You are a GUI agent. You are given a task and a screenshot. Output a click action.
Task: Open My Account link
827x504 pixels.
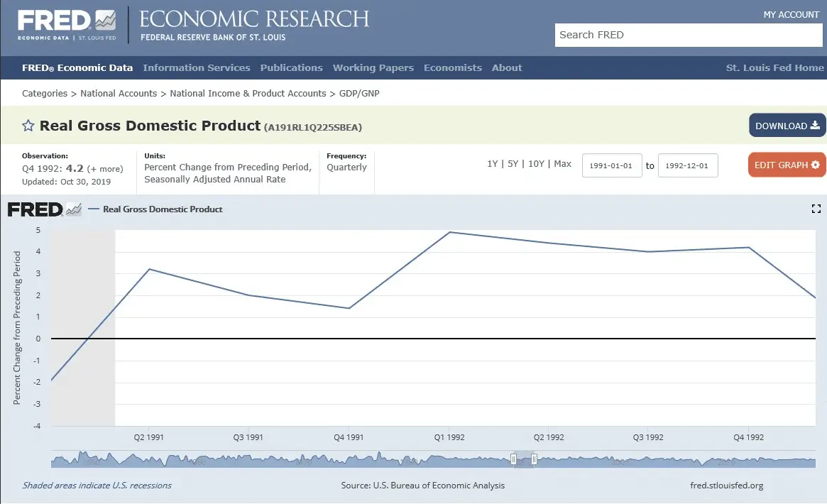(791, 15)
